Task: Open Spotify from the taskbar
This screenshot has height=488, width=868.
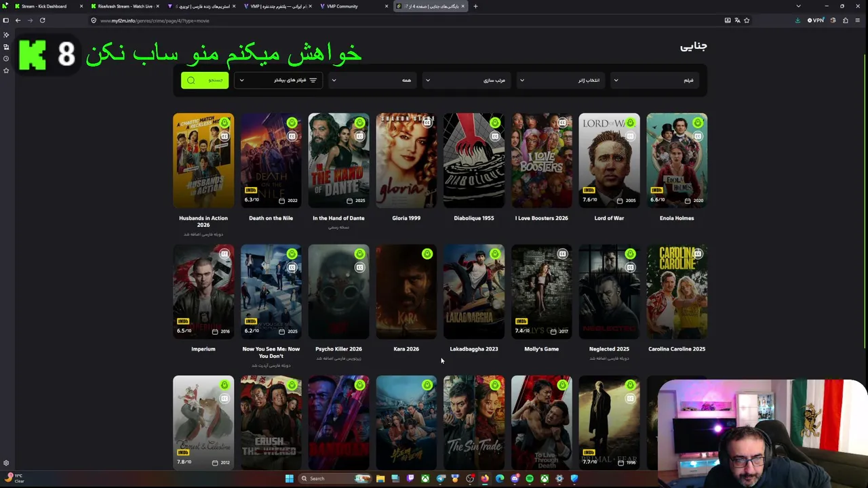Action: pos(530,479)
